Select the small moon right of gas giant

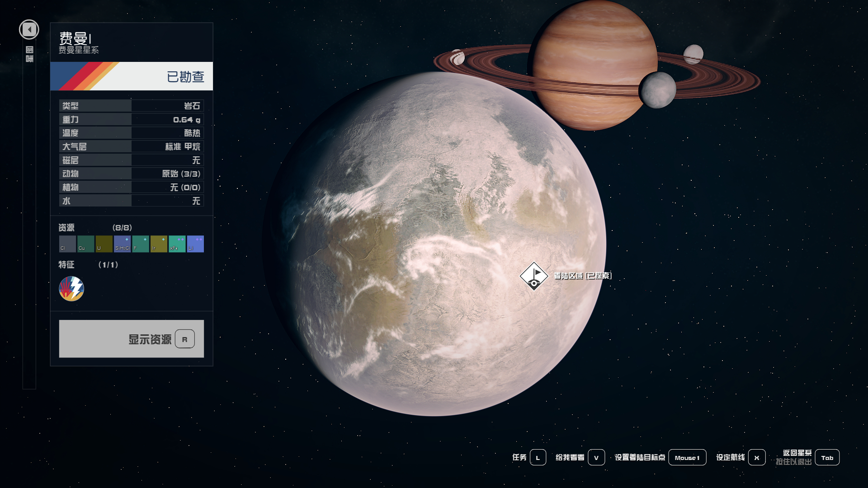click(x=693, y=54)
